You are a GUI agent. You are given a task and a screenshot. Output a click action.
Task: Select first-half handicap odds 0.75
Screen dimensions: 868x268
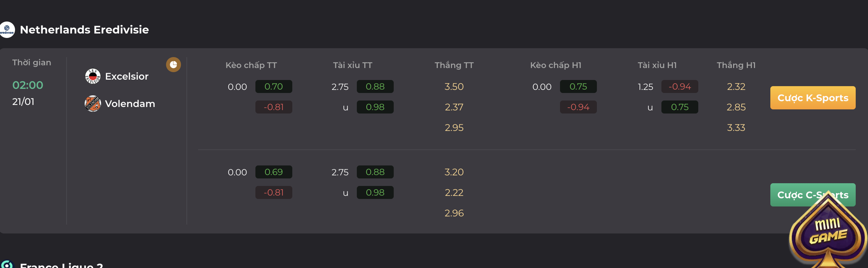tap(578, 86)
